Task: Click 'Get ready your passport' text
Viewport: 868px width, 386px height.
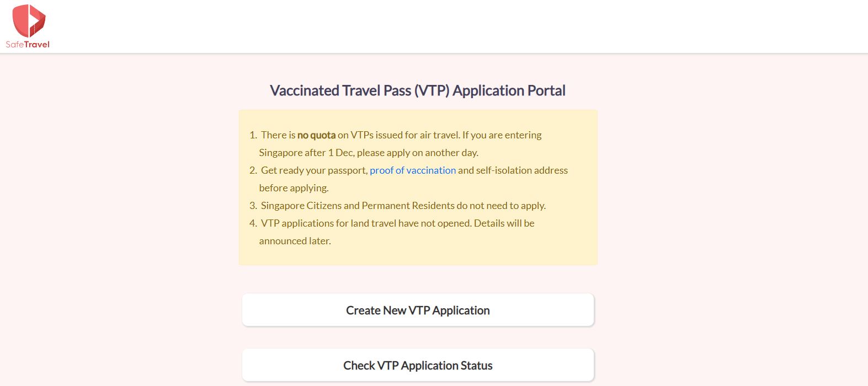Action: point(313,170)
